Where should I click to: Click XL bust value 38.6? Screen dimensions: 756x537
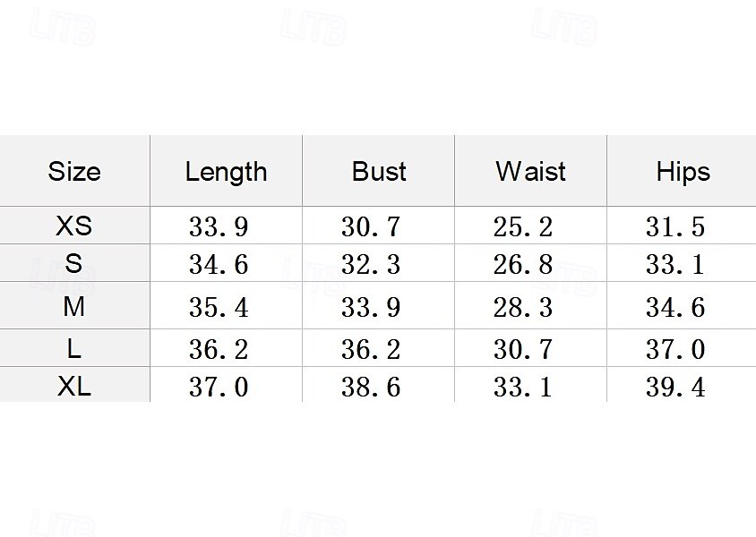(x=371, y=387)
